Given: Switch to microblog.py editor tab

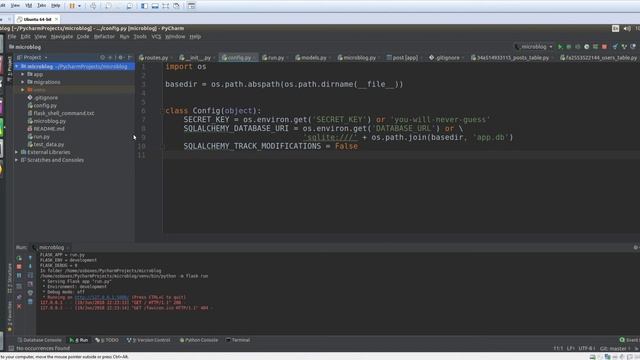Looking at the screenshot, I should tap(357, 58).
